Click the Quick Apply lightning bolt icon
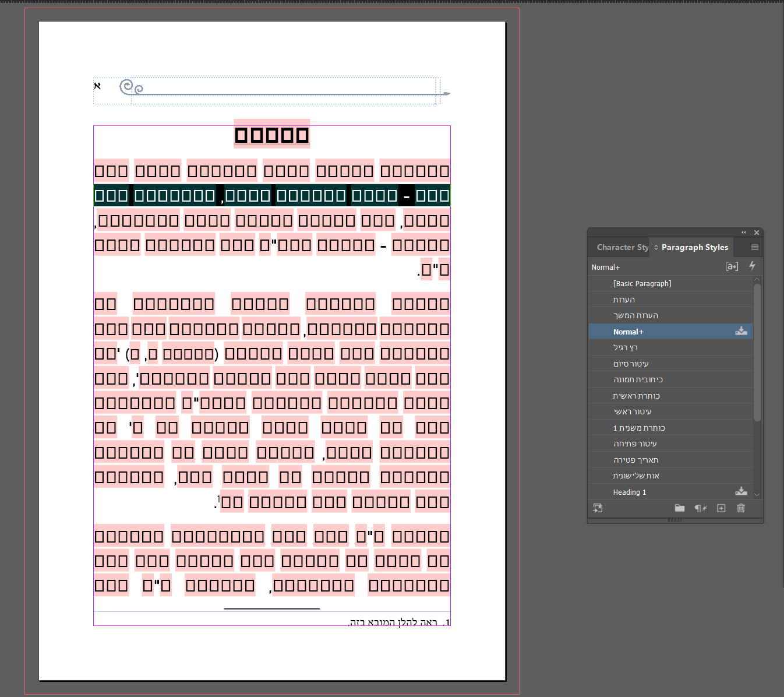The height and width of the screenshot is (697, 784). (752, 266)
